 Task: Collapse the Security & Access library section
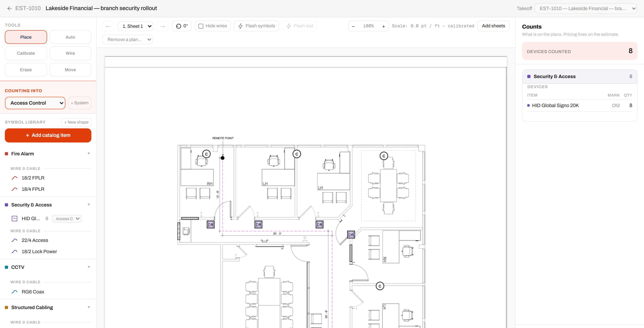coord(89,204)
